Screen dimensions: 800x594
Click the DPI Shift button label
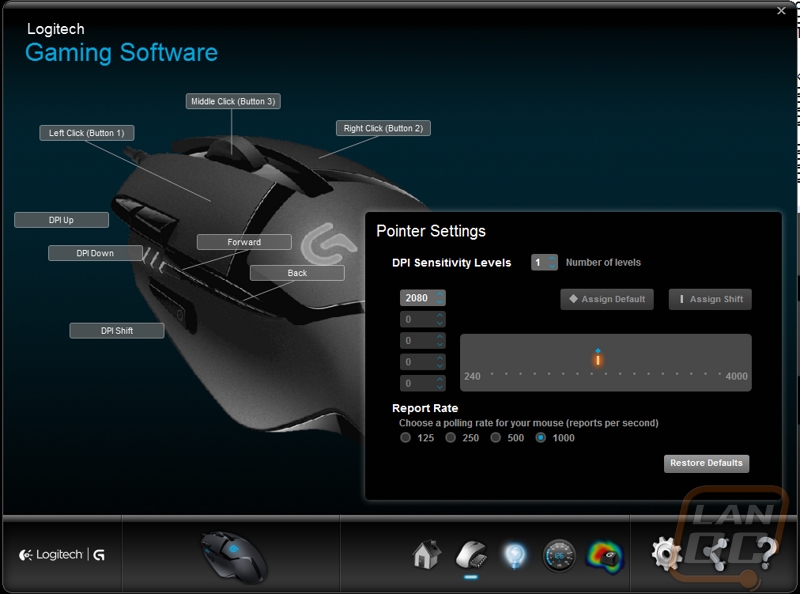coord(117,331)
